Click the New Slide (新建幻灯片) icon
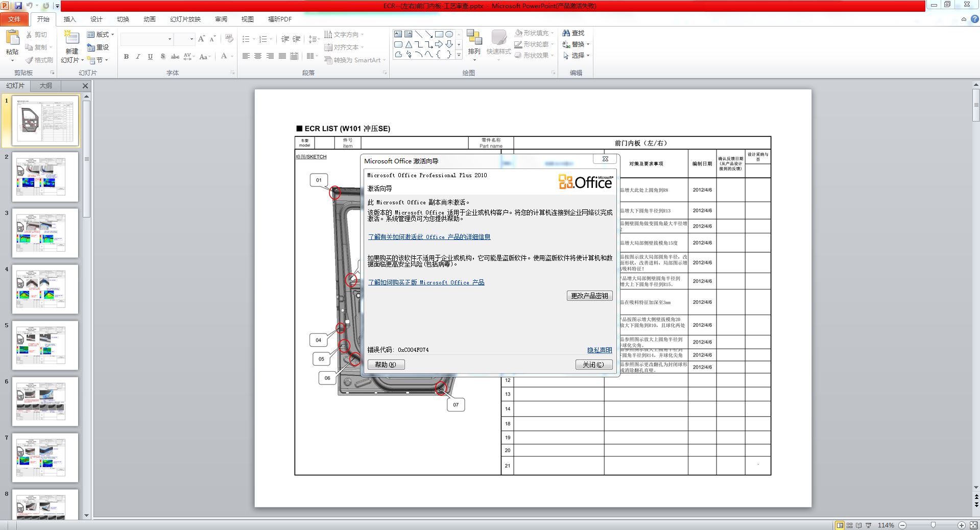Viewport: 980px width, 530px height. pos(71,37)
